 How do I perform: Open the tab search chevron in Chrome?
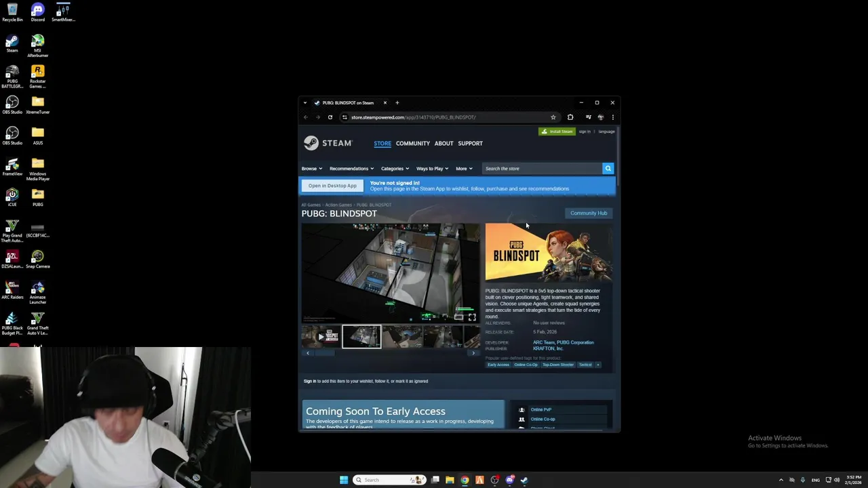pos(305,103)
